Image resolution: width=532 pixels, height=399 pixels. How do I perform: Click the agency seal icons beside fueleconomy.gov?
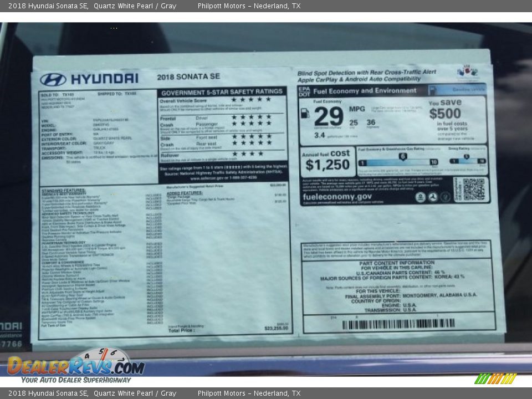tap(432, 197)
